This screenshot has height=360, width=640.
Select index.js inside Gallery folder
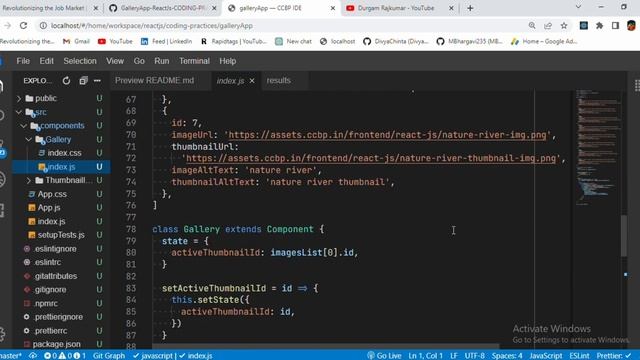coord(61,167)
